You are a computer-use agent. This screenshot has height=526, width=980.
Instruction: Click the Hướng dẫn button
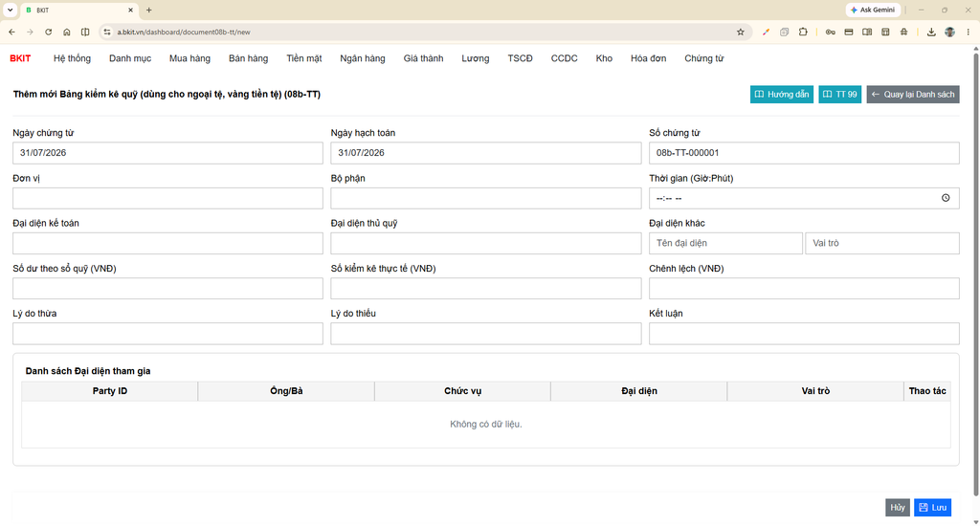tap(782, 95)
